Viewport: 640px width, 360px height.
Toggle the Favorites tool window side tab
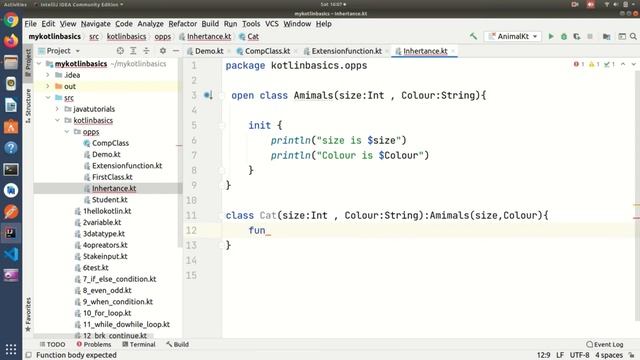(x=28, y=314)
